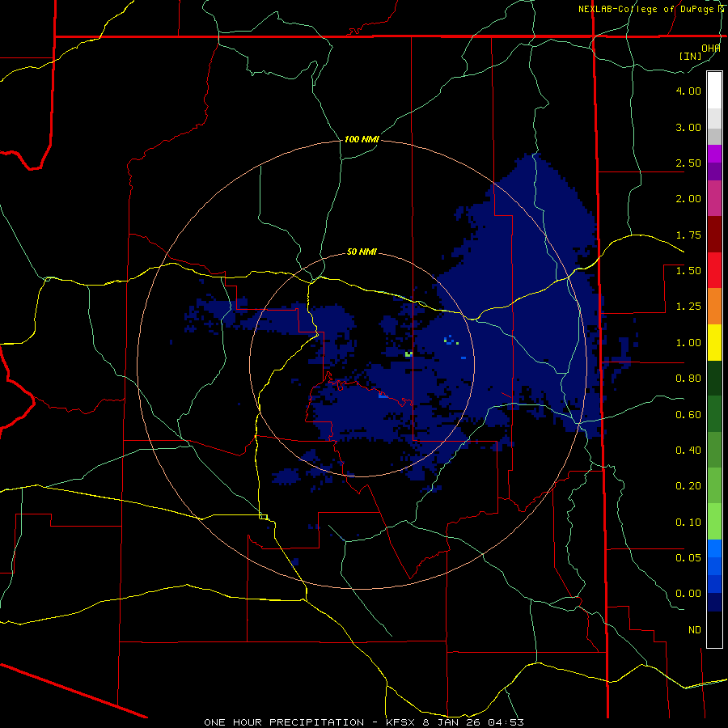728x728 pixels.
Task: Click the OHA product label
Action: [x=711, y=49]
